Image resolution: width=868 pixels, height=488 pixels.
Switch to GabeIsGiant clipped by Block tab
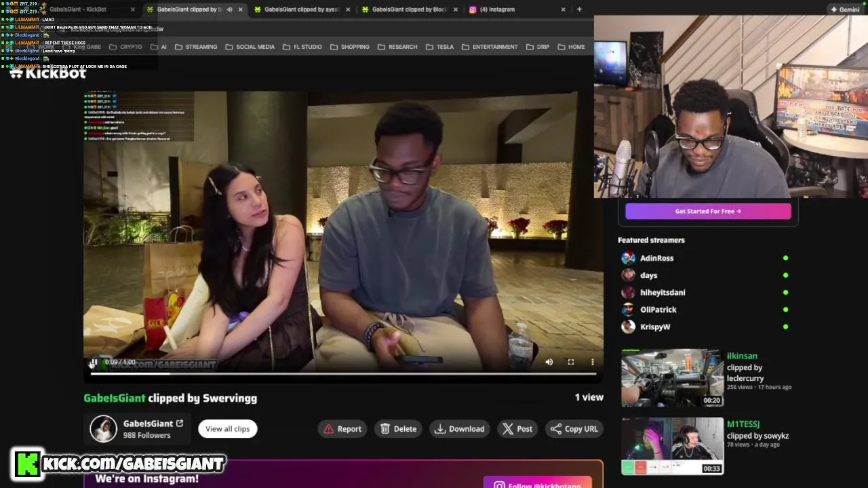[x=410, y=9]
